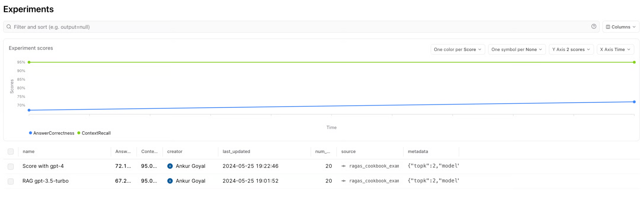Check the RAG gpt-3.5-turbo row checkbox
This screenshot has width=644, height=198.
click(11, 181)
